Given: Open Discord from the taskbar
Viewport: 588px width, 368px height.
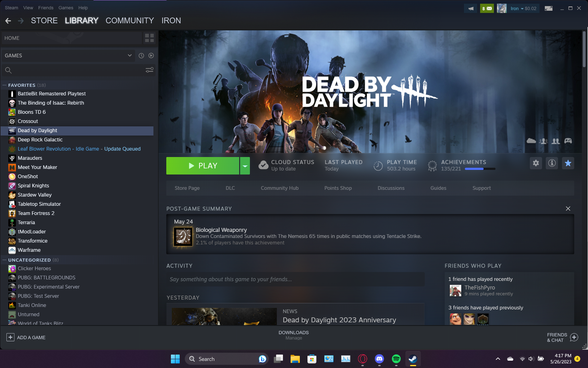Looking at the screenshot, I should coord(379,359).
